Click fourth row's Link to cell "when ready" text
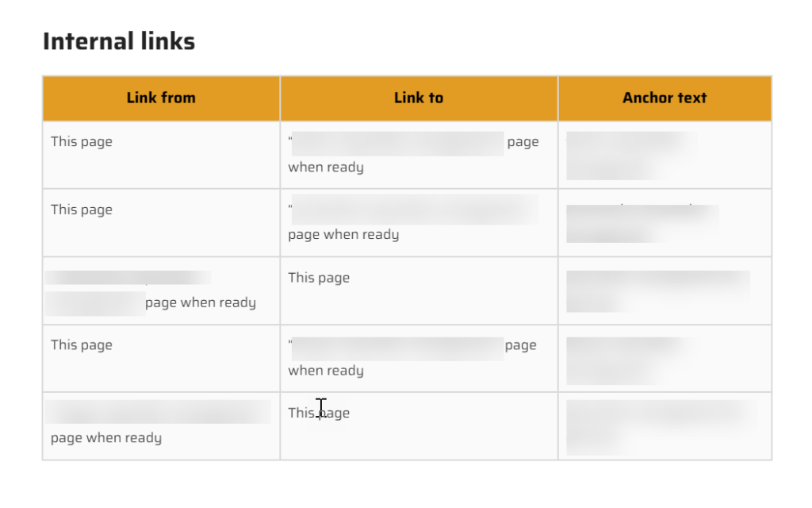The image size is (812, 508). [326, 371]
